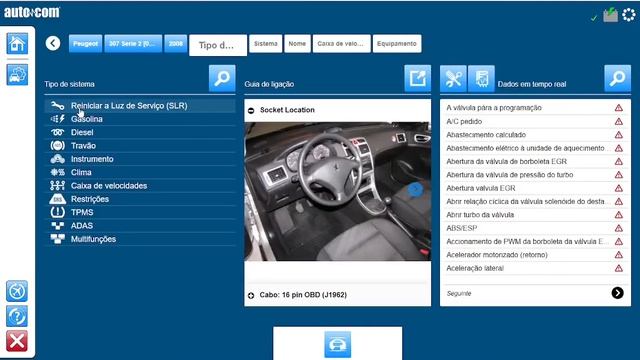Select the Nome tab
The height and width of the screenshot is (360, 640).
[297, 44]
